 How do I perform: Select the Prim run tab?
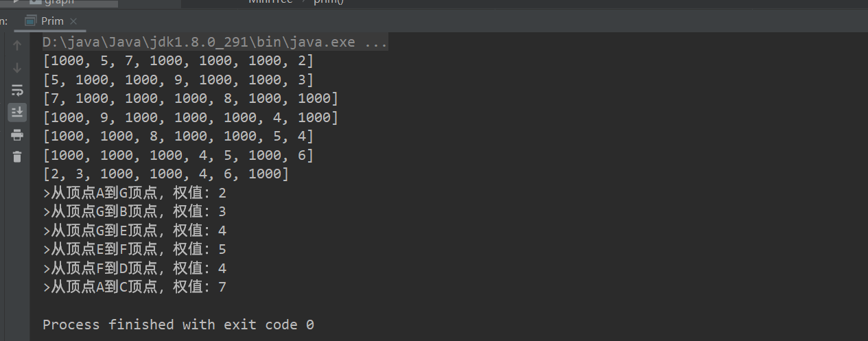(x=52, y=21)
